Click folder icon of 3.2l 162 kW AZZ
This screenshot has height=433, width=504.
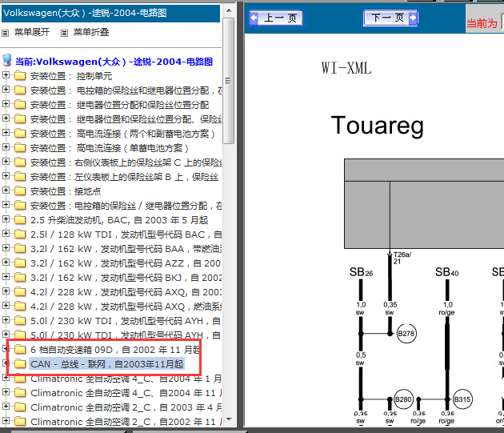pos(20,263)
